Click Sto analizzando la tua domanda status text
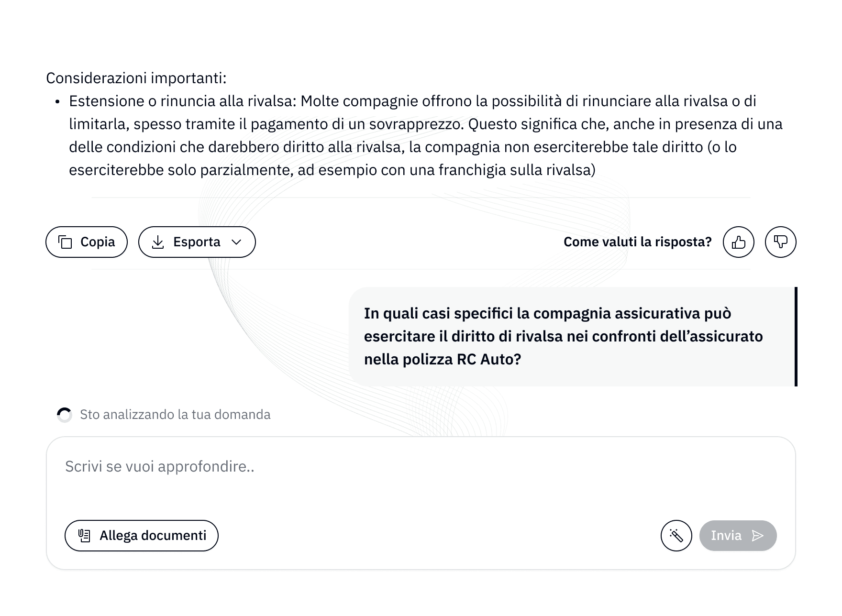 (175, 414)
